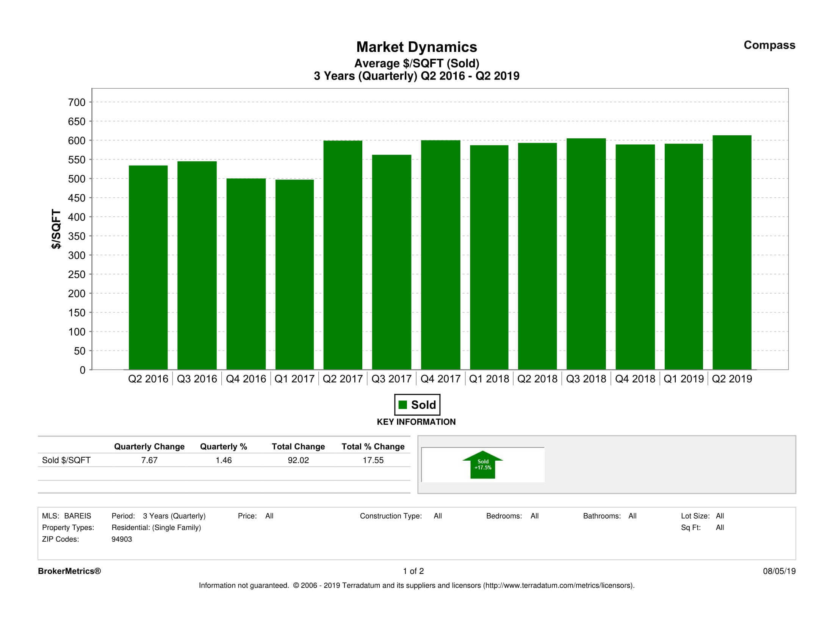833x644 pixels.
Task: Click the Total % Change column header
Action: (373, 446)
